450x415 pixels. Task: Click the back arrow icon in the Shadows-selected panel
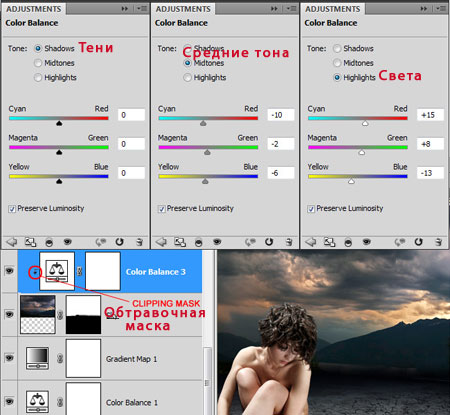[x=12, y=242]
